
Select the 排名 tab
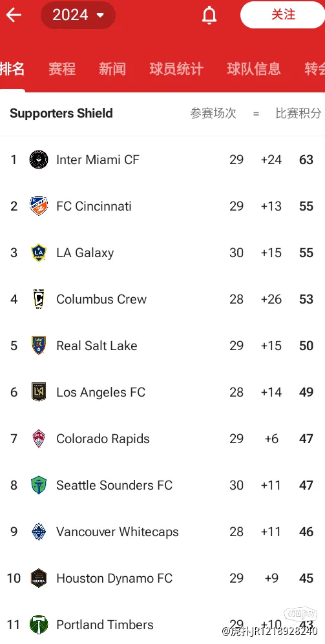click(x=12, y=69)
